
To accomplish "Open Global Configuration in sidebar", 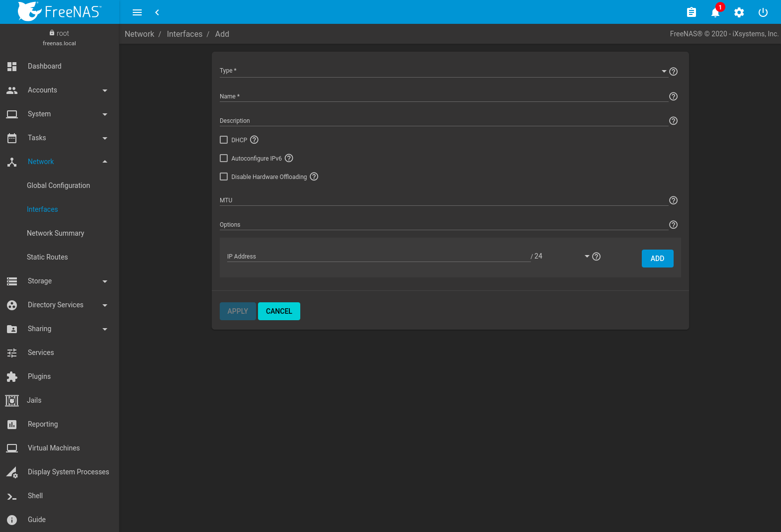I will tap(58, 185).
